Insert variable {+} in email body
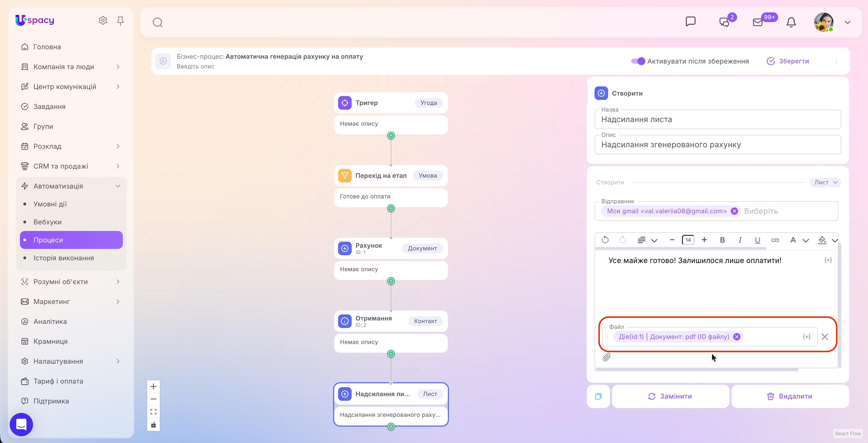 [828, 260]
